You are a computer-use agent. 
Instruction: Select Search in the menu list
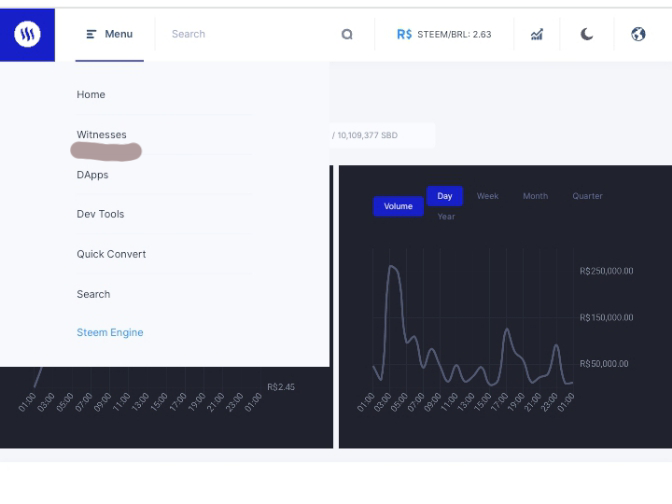click(x=93, y=294)
